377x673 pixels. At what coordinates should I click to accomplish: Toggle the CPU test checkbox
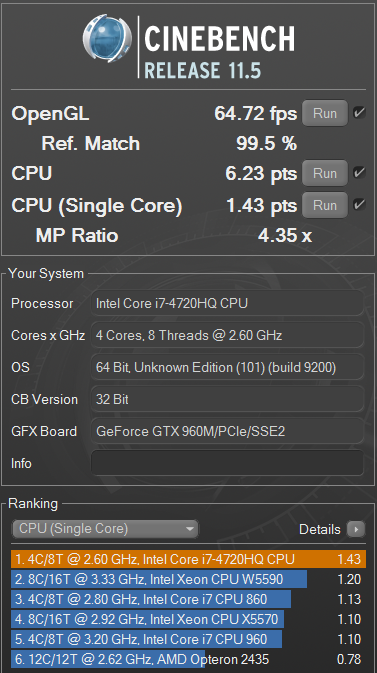359,173
